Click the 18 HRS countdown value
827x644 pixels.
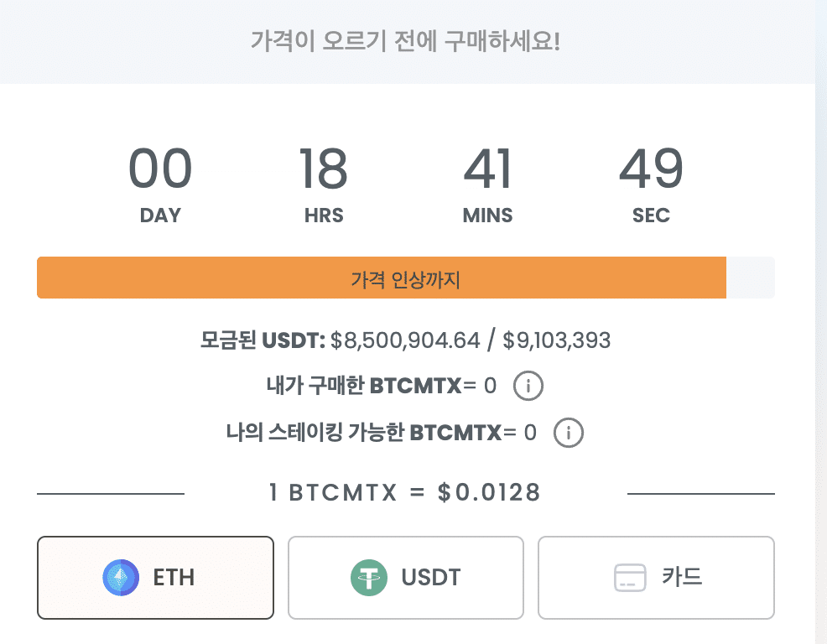point(323,169)
